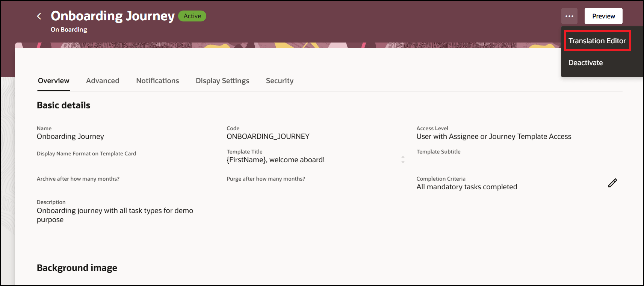Click the Background image heading
The height and width of the screenshot is (286, 644).
(77, 268)
